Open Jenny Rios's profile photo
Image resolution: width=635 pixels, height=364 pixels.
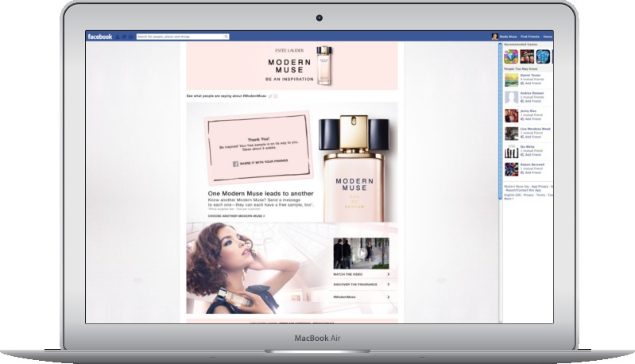click(x=511, y=115)
